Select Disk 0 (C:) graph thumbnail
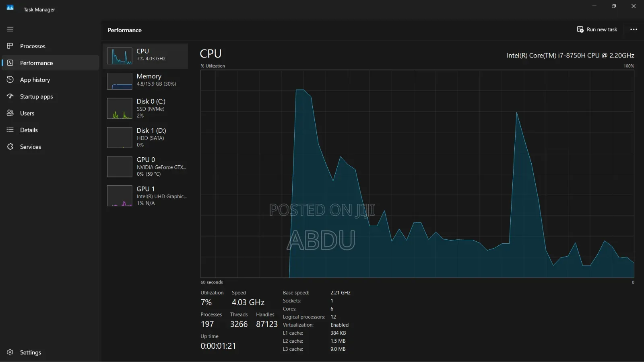Viewport: 644px width, 362px height. 120,108
